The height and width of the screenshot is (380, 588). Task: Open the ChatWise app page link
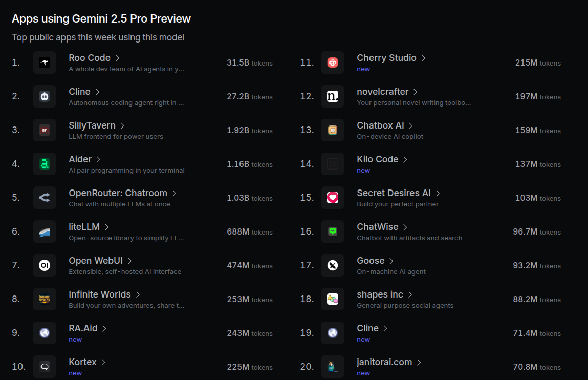click(377, 227)
